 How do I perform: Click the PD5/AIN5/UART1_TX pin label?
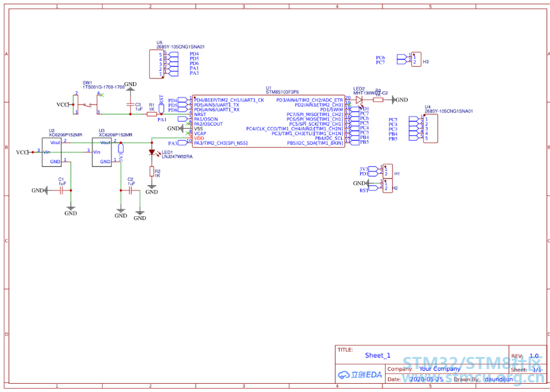click(217, 105)
